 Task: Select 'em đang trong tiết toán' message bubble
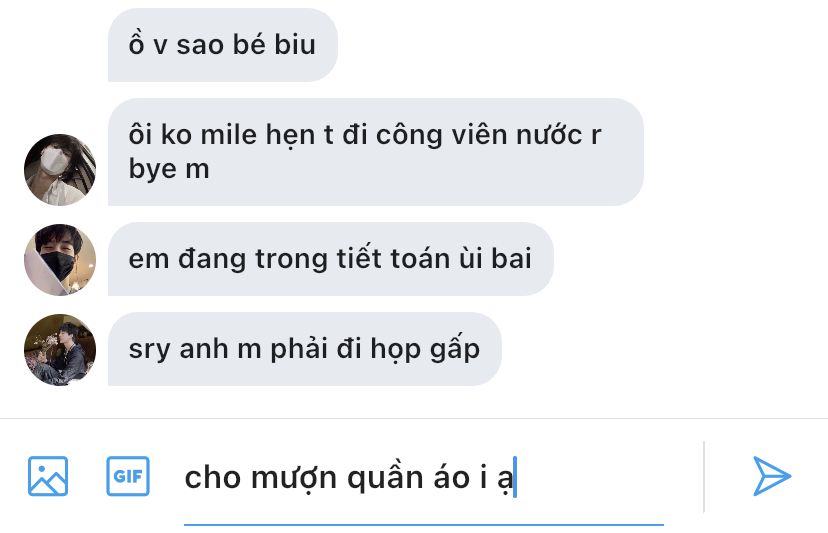pyautogui.click(x=331, y=259)
